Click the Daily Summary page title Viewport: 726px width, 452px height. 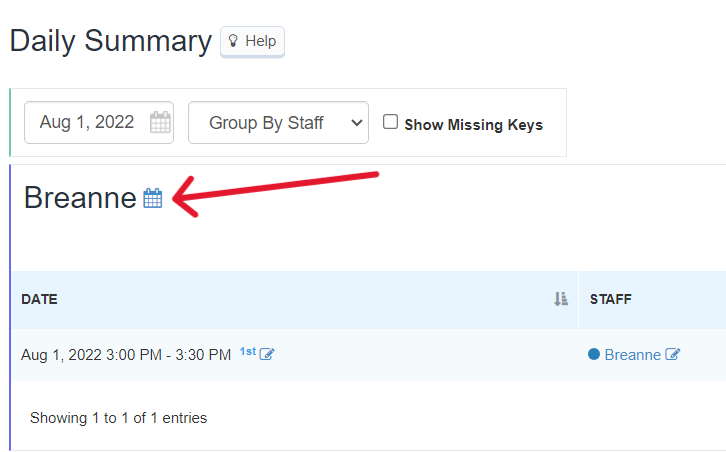(111, 41)
